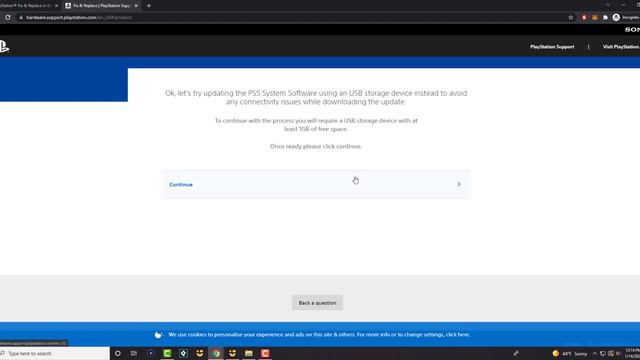Click the taskbar clock and date
Screen dimensions: 640x360
pyautogui.click(x=633, y=353)
